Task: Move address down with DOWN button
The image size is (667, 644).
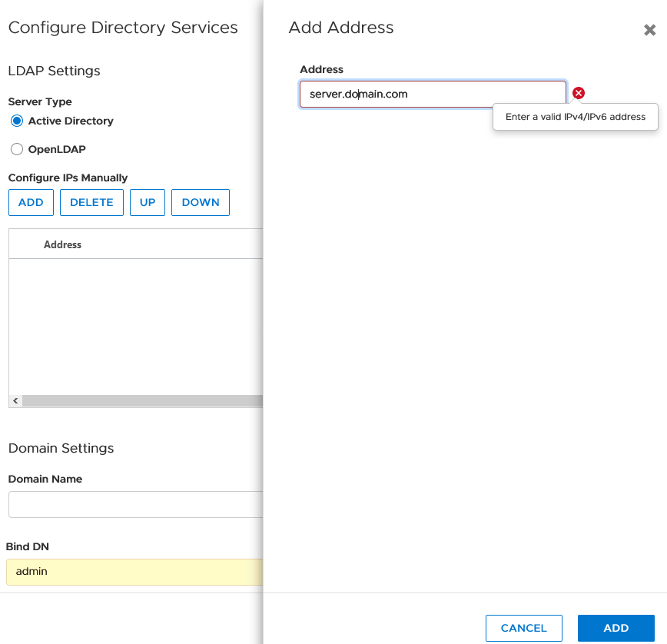Action: [x=201, y=203]
